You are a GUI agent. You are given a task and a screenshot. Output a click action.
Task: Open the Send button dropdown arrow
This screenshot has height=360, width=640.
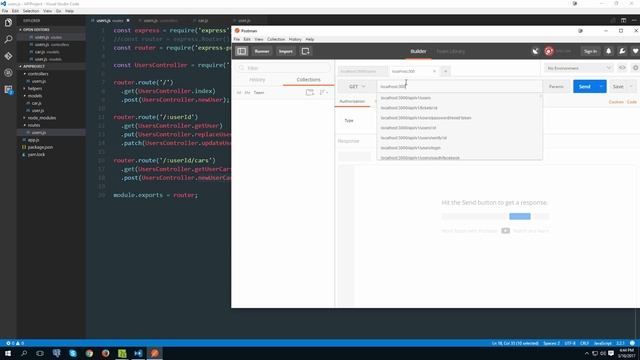pos(601,87)
